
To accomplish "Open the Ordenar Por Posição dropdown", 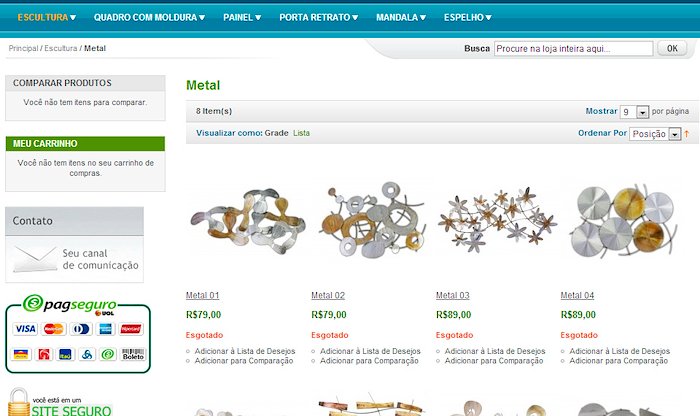I will (x=655, y=134).
